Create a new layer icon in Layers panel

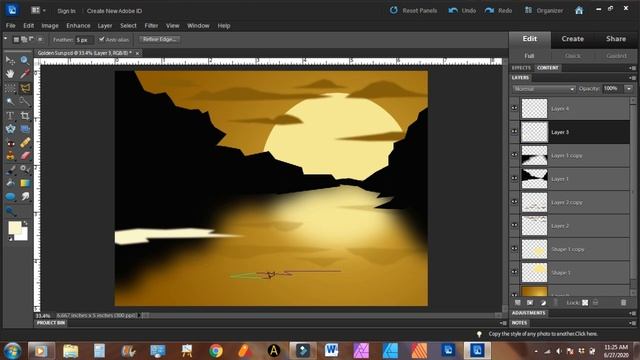518,302
